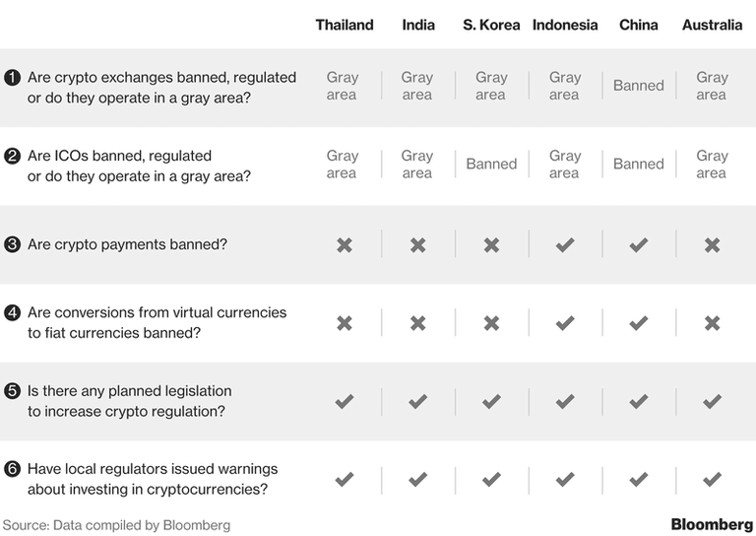756x536 pixels.
Task: Click the number 3 question badge
Action: tap(12, 244)
